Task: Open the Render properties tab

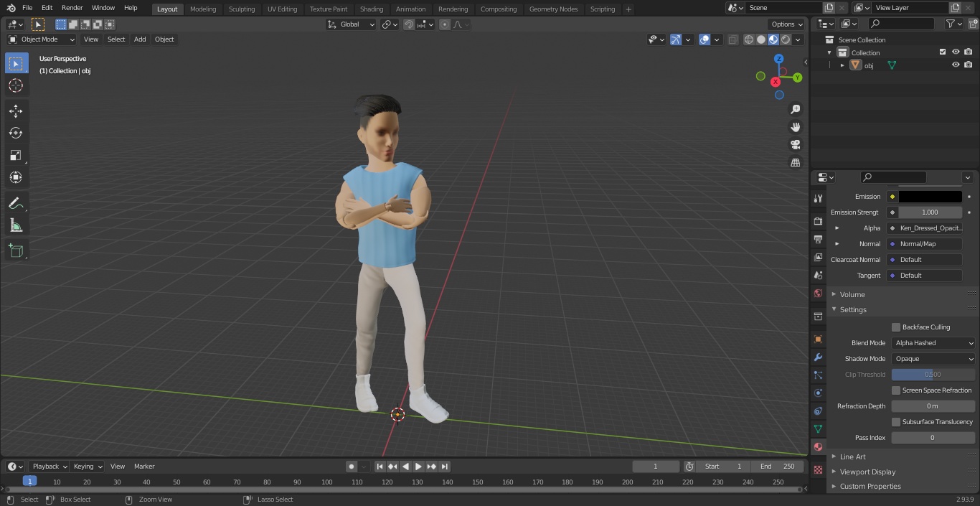Action: pos(818,221)
